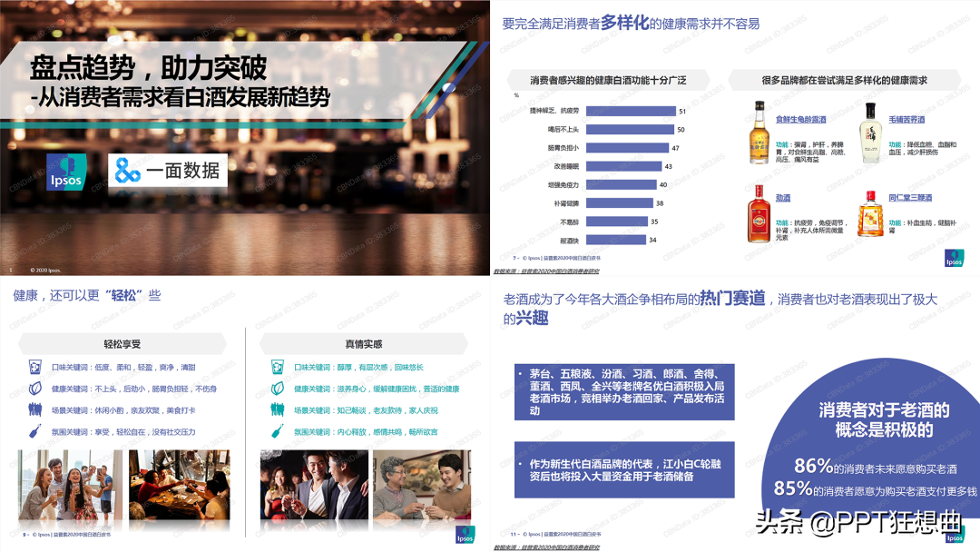
Task: Click the Ipsos logo on the title slide
Action: coord(66,172)
